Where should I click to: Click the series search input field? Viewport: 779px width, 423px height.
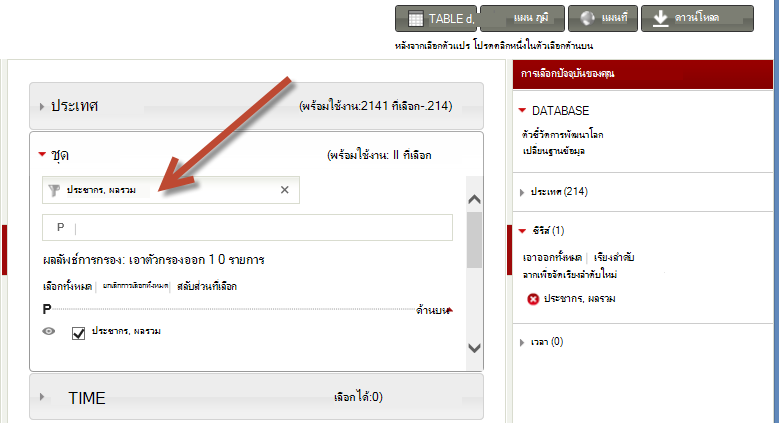point(247,228)
